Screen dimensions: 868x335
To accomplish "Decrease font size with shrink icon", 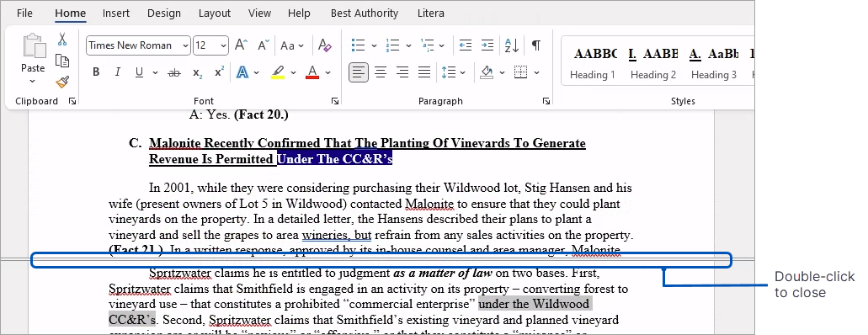I will (263, 45).
